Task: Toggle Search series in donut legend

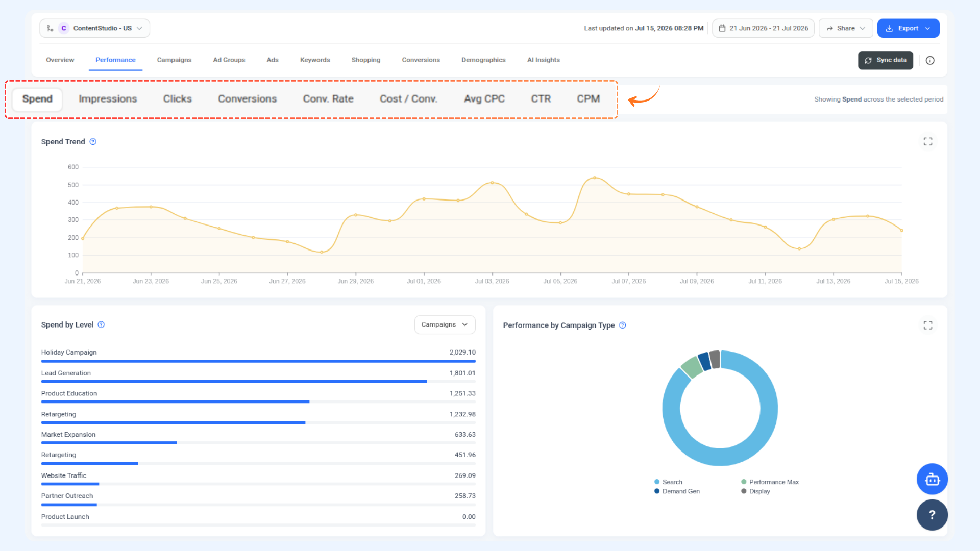Action: click(x=668, y=482)
